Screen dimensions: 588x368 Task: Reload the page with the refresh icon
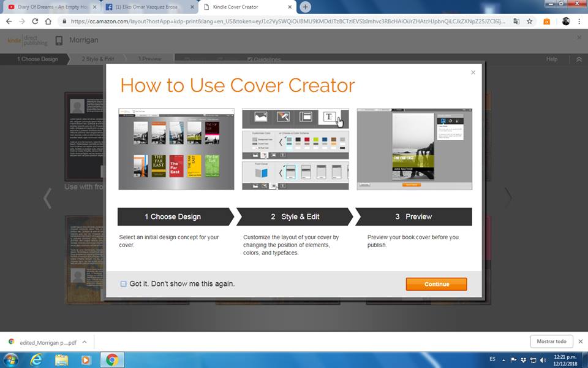click(x=35, y=21)
